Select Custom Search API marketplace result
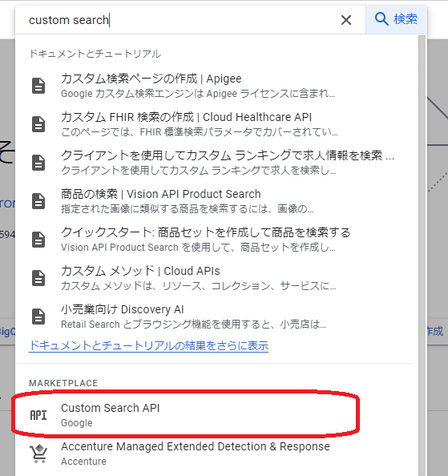The image size is (448, 476). click(x=186, y=415)
